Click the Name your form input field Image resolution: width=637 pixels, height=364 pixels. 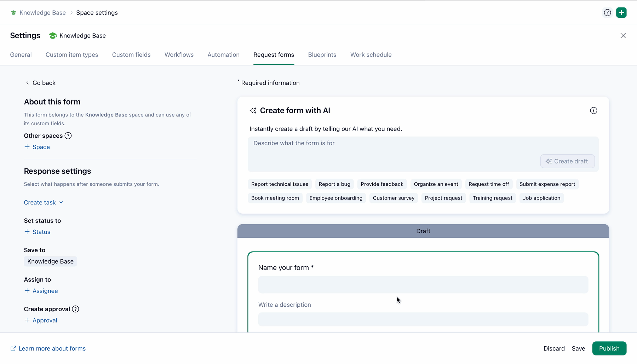(423, 285)
